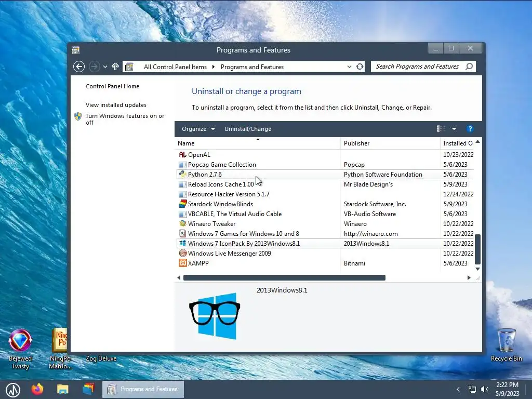
Task: Click the horizontal scrollbar left arrow
Action: coord(179,277)
